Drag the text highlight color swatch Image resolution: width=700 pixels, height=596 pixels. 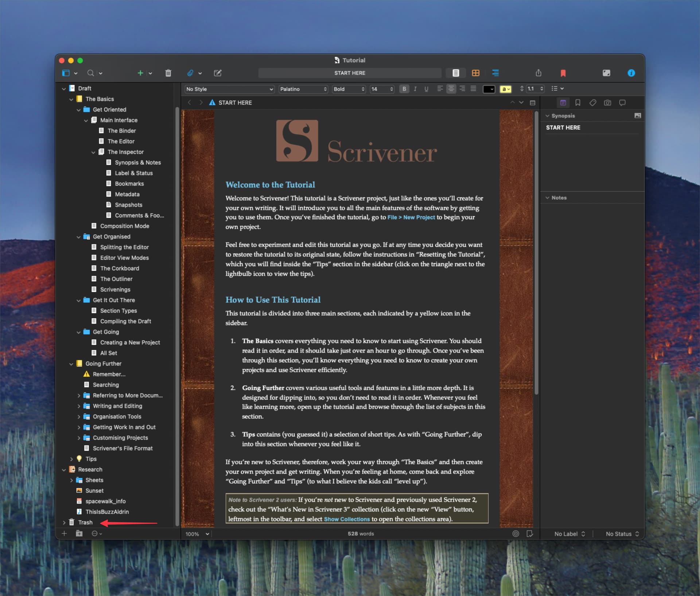coord(503,90)
